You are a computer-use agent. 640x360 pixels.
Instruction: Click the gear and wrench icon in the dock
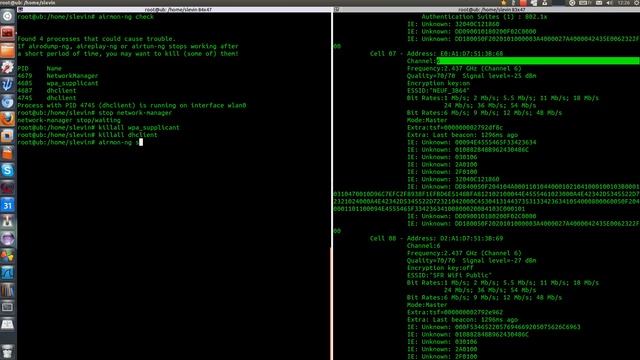click(7, 67)
